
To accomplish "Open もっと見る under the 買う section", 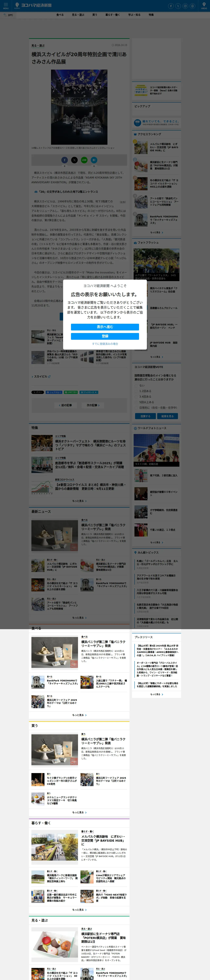I will pyautogui.click(x=79, y=813).
